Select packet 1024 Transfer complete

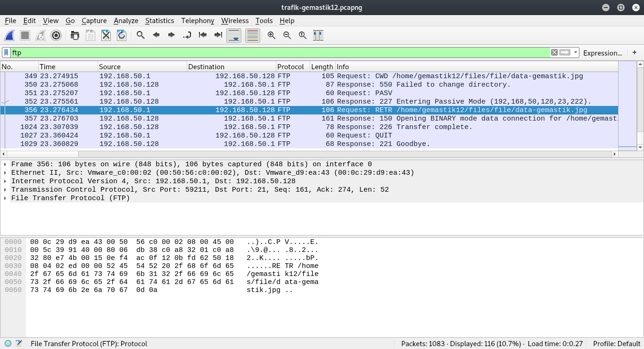pos(309,127)
